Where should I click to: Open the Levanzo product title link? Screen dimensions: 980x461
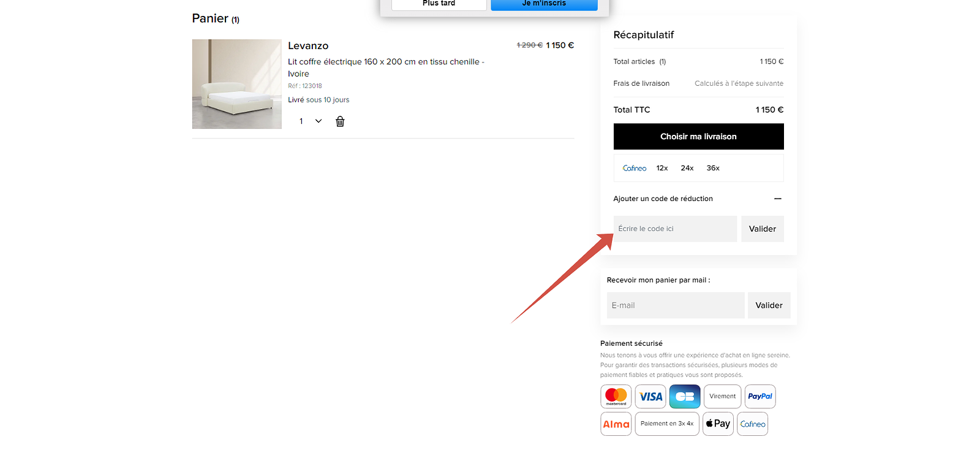coord(308,46)
